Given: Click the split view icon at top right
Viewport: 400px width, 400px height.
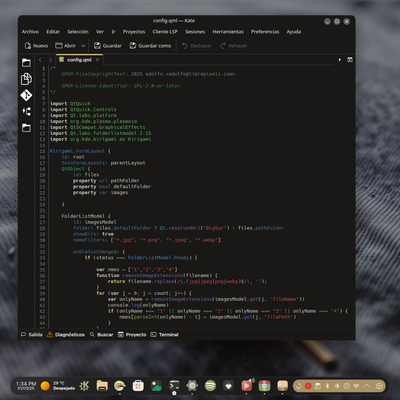Looking at the screenshot, I should pyautogui.click(x=350, y=60).
